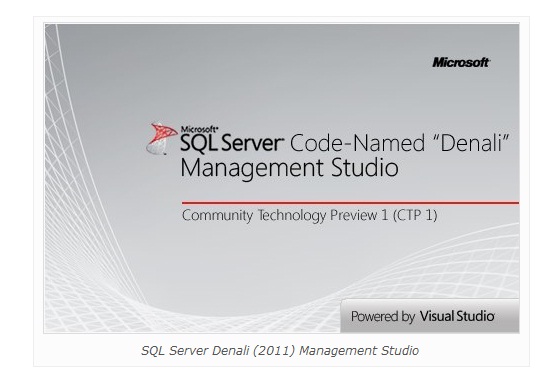556x383 pixels.
Task: Click the Microsoft logo in top right
Action: [x=461, y=62]
